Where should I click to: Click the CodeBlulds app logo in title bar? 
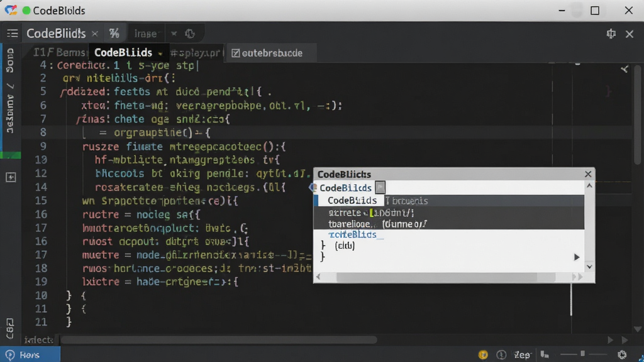coord(11,10)
